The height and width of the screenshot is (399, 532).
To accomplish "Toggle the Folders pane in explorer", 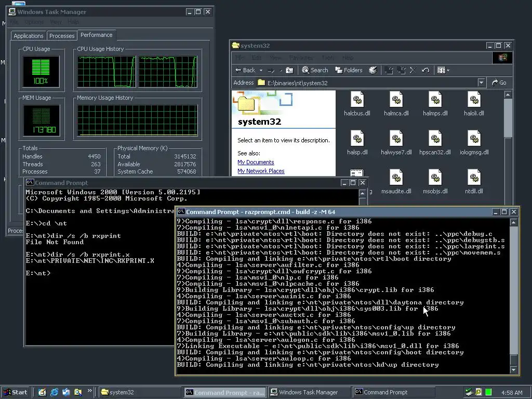I will coord(349,70).
